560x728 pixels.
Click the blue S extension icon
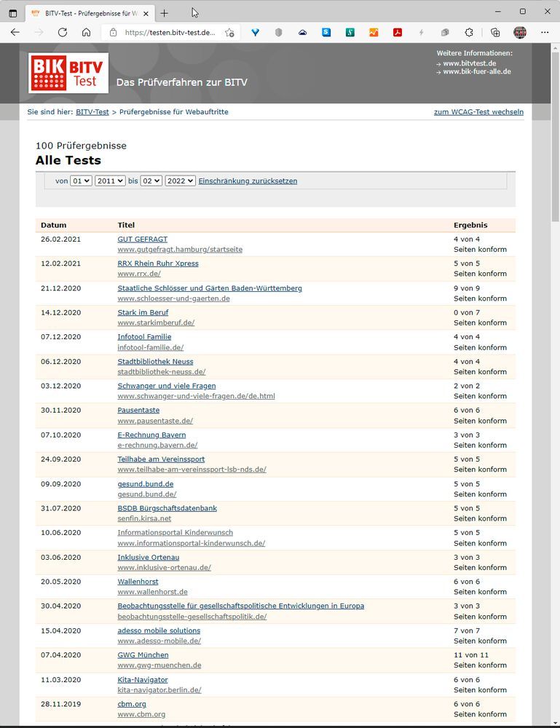coord(326,32)
